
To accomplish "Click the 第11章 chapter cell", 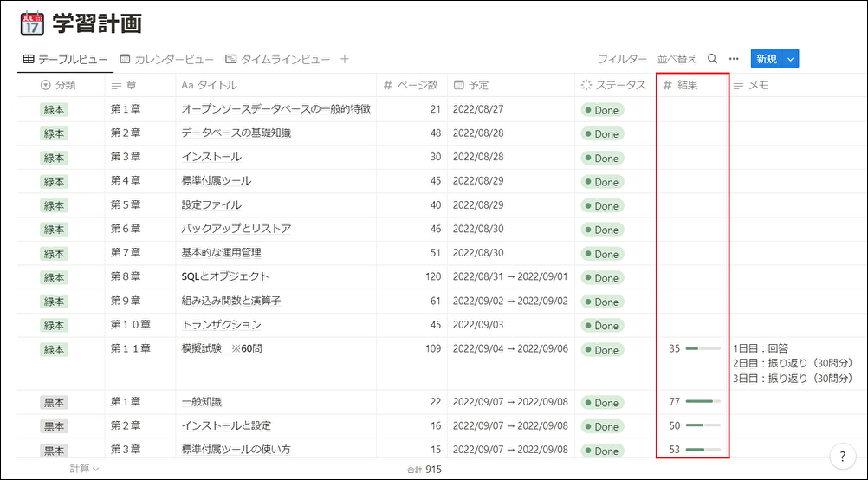I will click(131, 348).
